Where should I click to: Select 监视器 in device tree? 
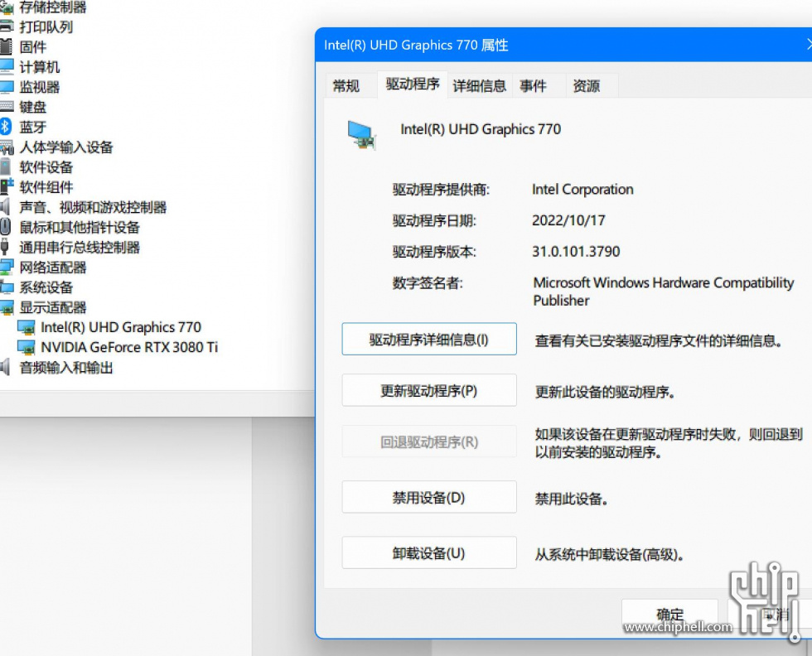coord(40,87)
